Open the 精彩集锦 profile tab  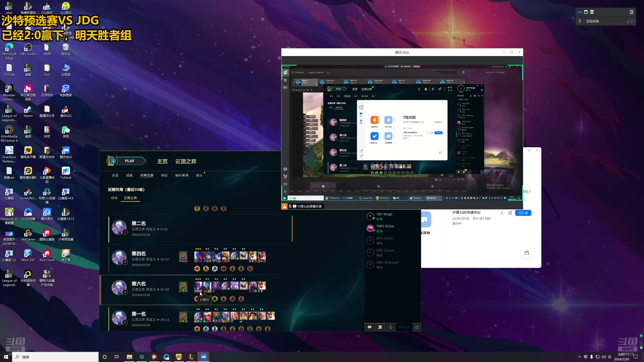point(182,175)
